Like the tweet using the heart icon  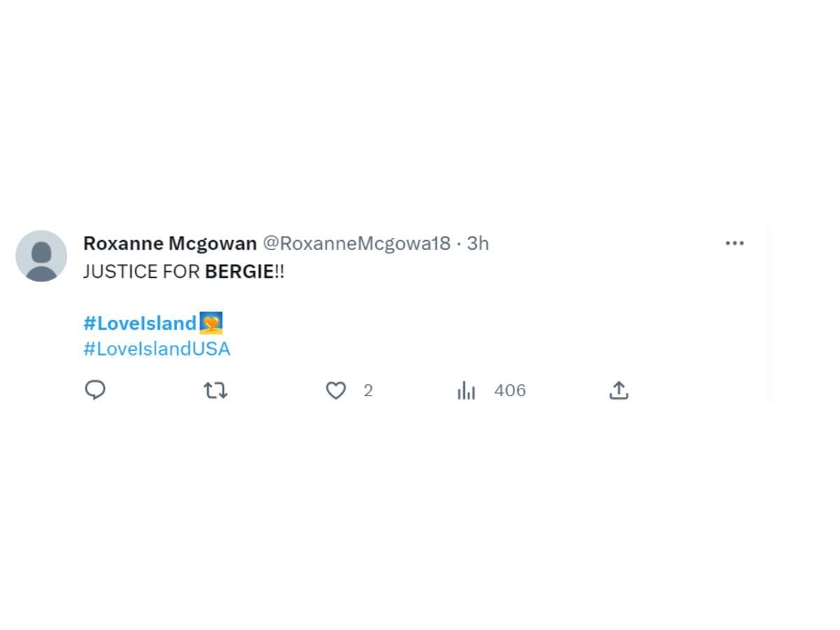pos(336,391)
